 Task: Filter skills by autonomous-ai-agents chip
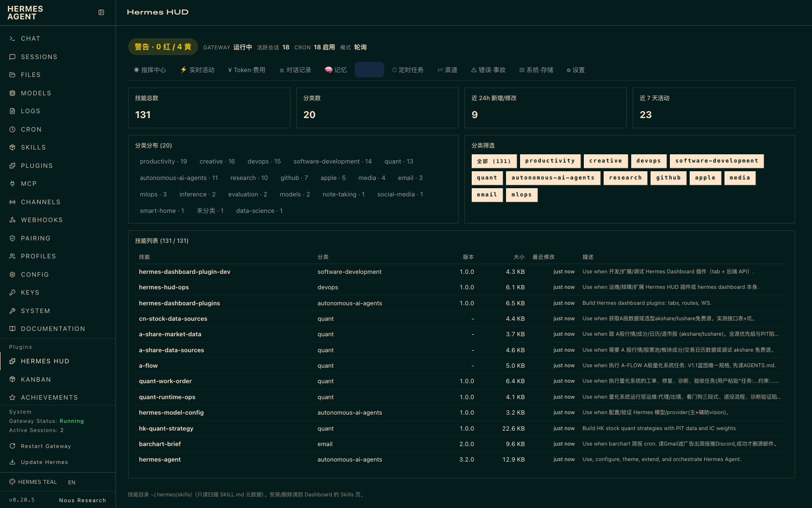click(x=553, y=178)
